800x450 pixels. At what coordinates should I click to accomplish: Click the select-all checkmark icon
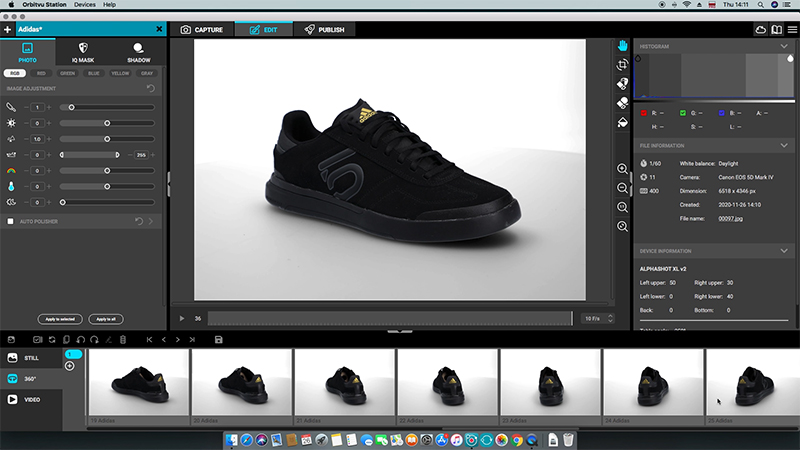37,340
